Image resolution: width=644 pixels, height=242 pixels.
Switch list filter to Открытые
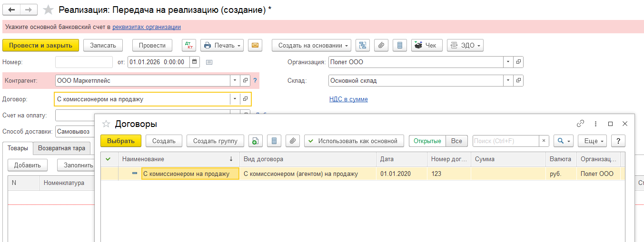[x=427, y=141]
